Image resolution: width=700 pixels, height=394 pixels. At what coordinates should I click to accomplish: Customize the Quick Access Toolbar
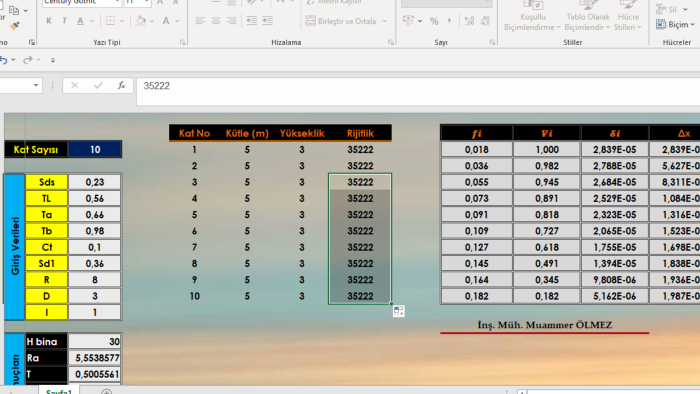pyautogui.click(x=53, y=60)
